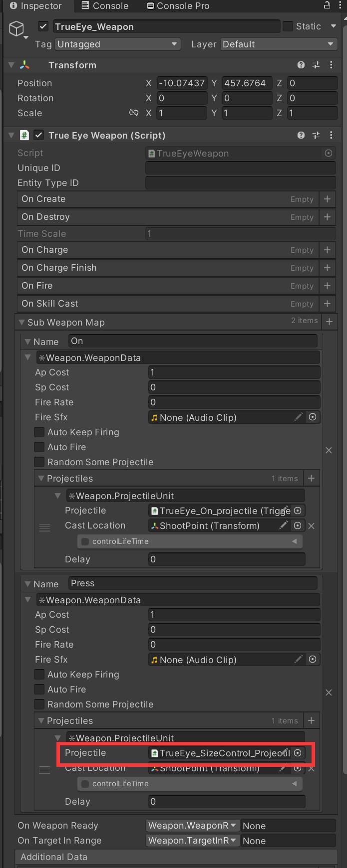The height and width of the screenshot is (868, 347).
Task: Open the Layer dropdown showing Default
Action: (278, 44)
